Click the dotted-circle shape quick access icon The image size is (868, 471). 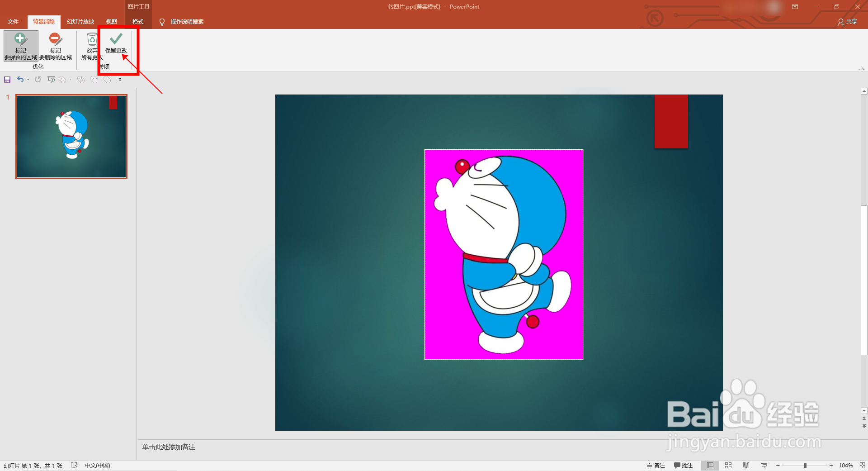pyautogui.click(x=94, y=80)
